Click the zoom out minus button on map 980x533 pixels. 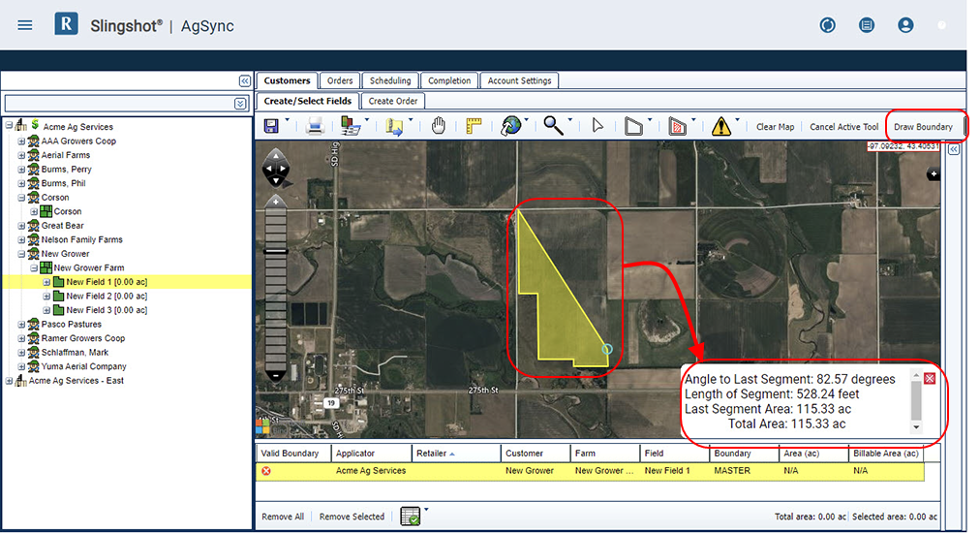pyautogui.click(x=276, y=375)
